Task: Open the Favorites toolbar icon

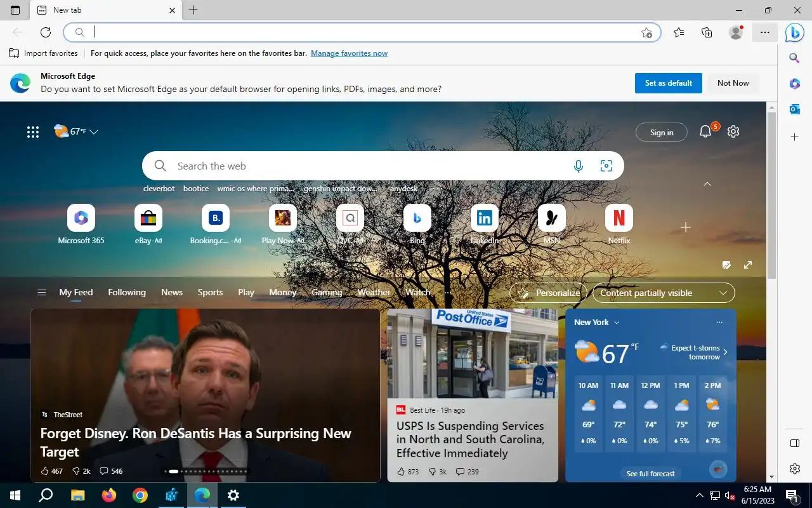Action: tap(679, 32)
